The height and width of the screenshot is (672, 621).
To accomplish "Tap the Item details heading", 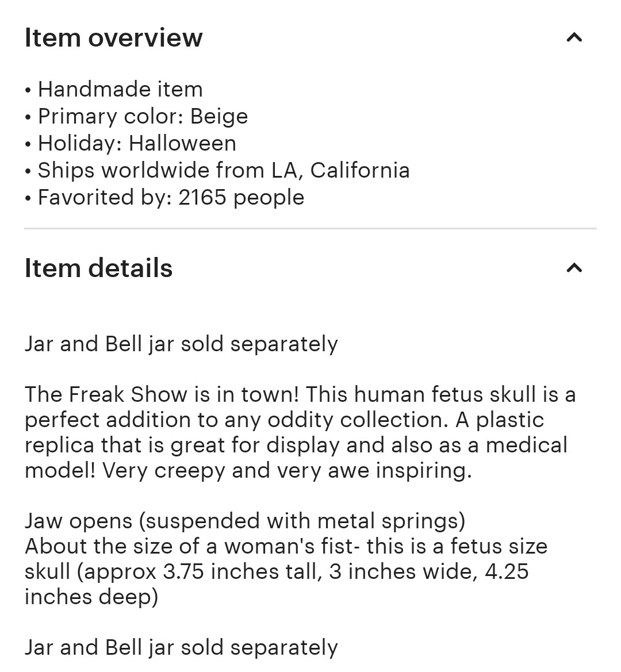I will (98, 268).
